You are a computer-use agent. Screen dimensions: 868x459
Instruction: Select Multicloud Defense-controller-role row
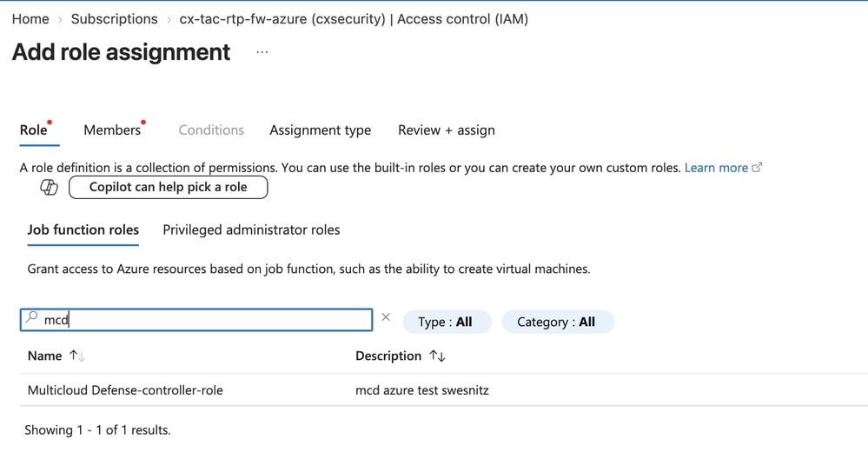click(443, 389)
